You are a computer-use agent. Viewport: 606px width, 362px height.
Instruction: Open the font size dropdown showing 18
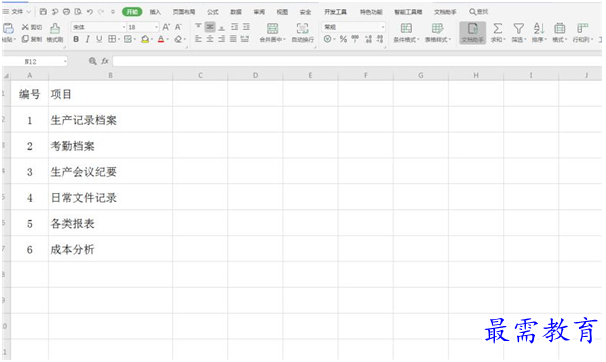click(x=157, y=27)
